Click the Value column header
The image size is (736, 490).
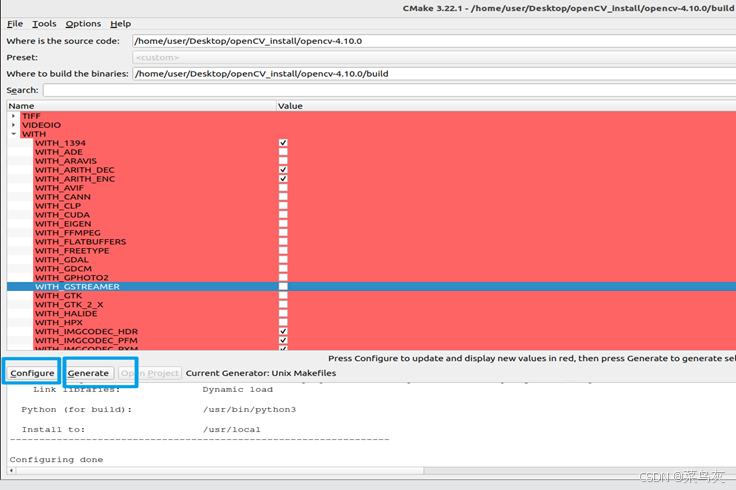(x=506, y=106)
